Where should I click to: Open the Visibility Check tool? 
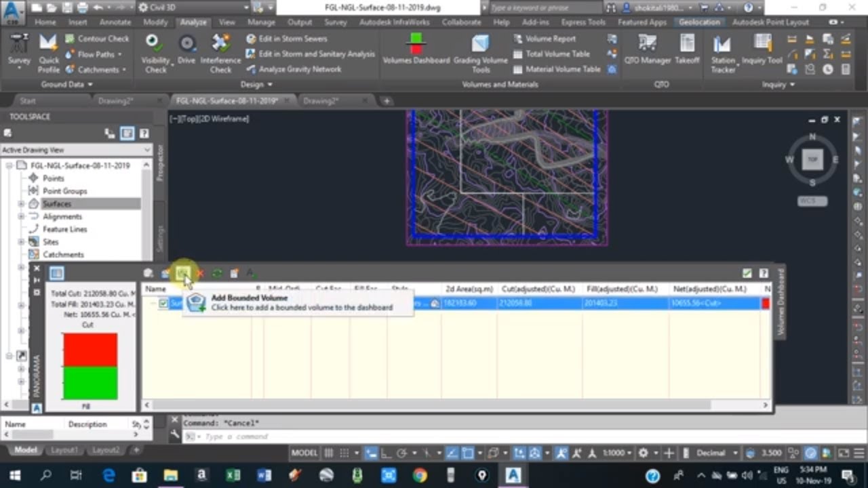tap(155, 53)
